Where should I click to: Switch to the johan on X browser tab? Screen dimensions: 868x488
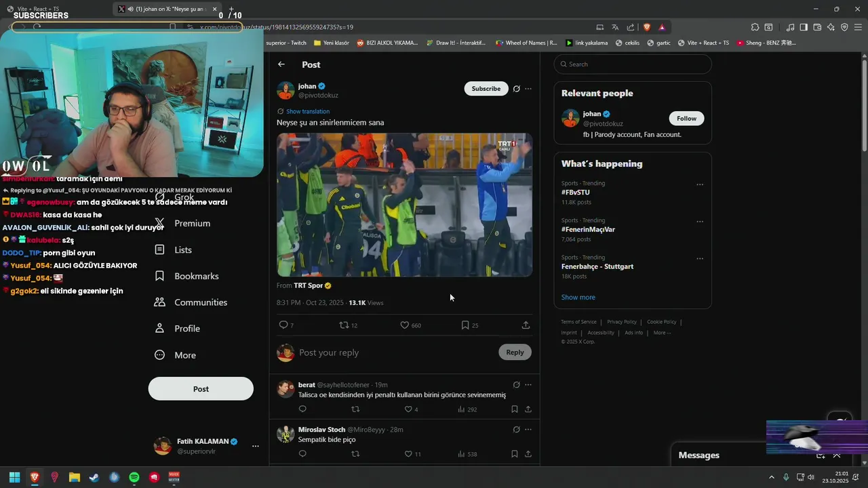pos(167,9)
